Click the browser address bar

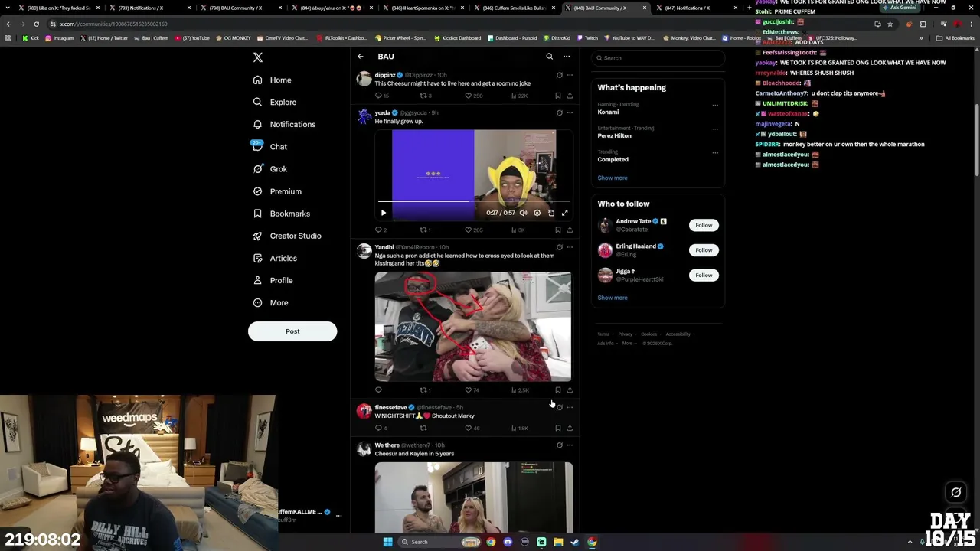pos(459,24)
